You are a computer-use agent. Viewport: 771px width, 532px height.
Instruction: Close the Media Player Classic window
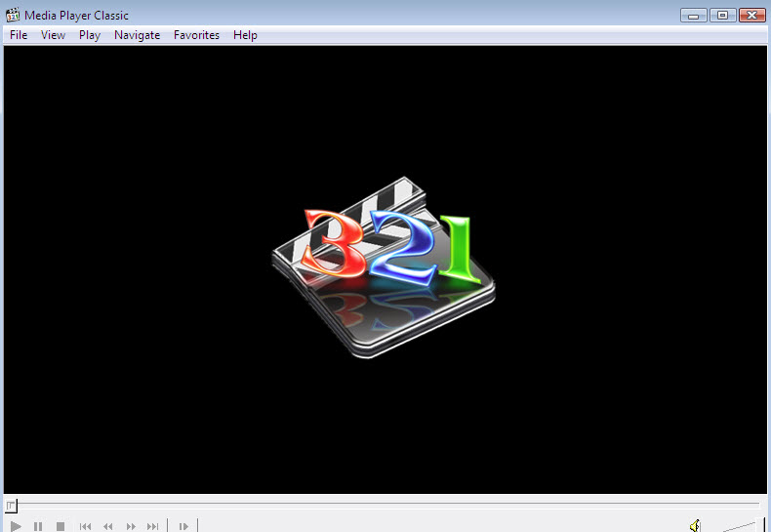pyautogui.click(x=751, y=16)
